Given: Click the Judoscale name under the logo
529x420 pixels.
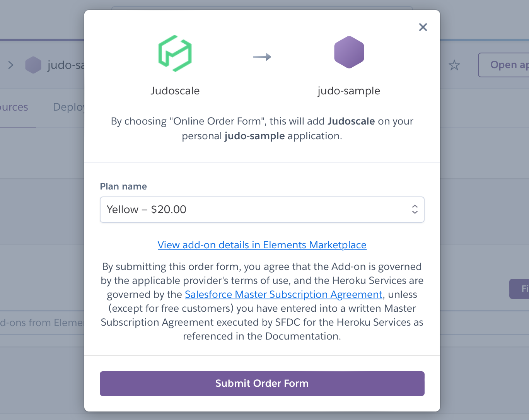Looking at the screenshot, I should (175, 91).
